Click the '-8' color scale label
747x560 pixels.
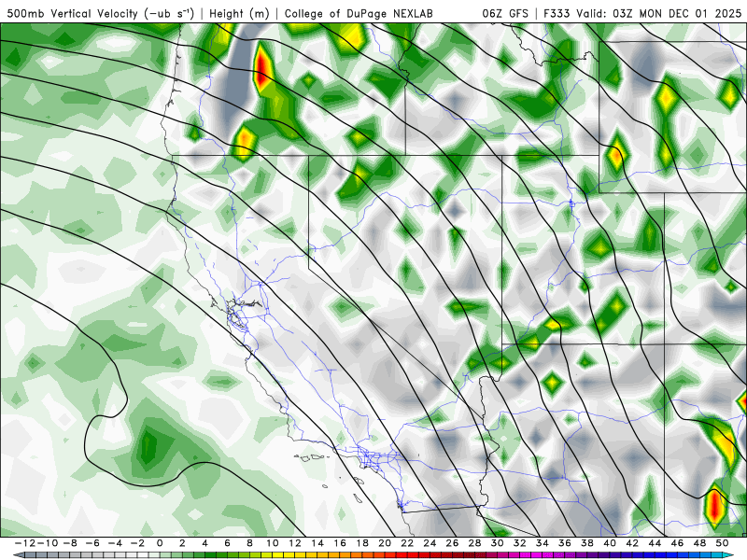69,543
